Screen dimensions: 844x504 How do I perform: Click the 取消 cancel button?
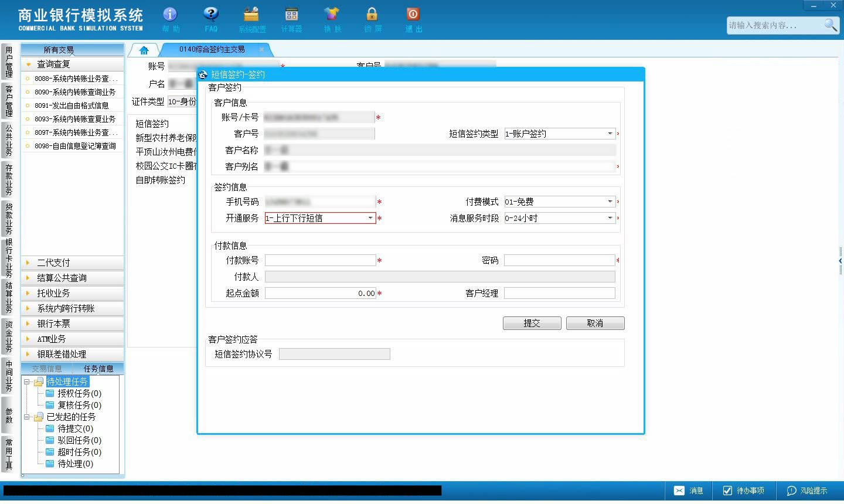point(595,323)
